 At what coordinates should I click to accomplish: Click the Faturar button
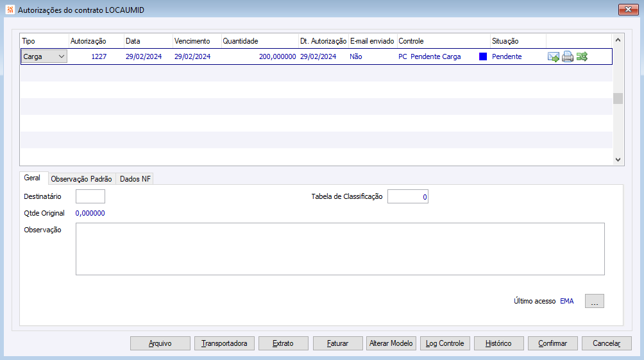[x=337, y=343]
